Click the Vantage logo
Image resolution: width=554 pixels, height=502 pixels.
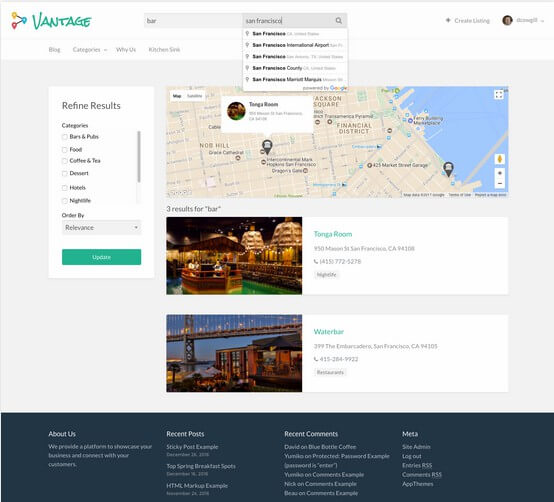point(51,21)
